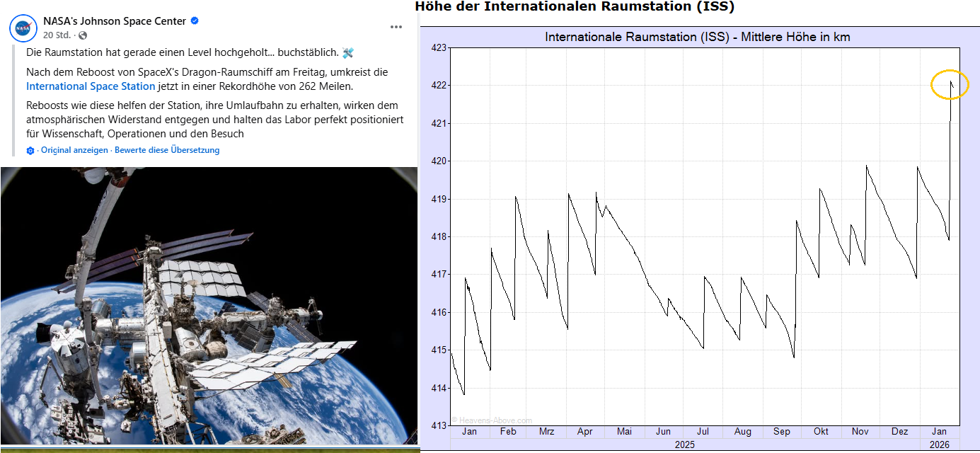Click the 'Mai' month label

(624, 432)
